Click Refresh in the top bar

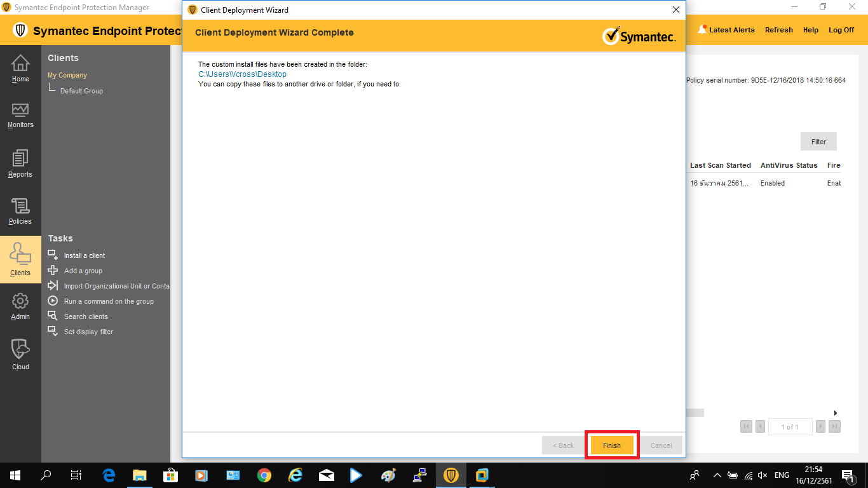[x=778, y=30]
